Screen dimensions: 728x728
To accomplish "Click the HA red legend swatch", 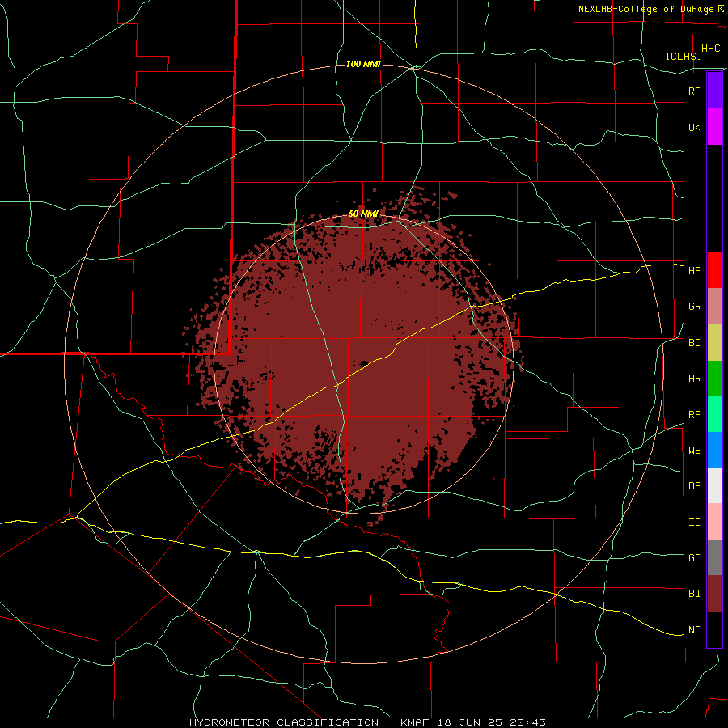I will [714, 270].
